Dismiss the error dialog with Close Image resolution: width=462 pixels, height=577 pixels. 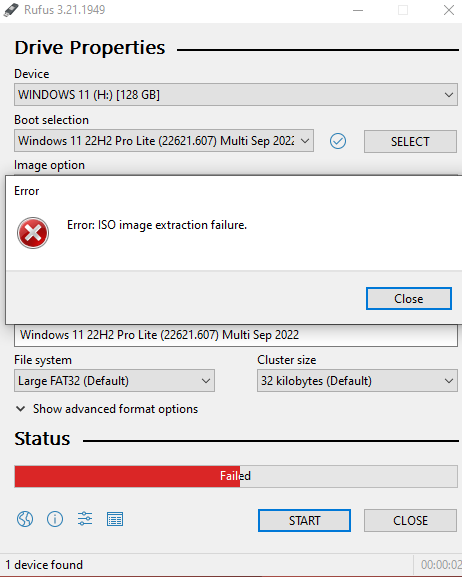(x=409, y=298)
